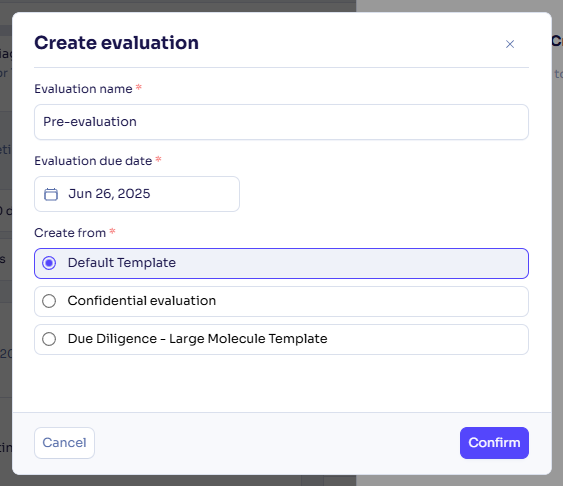This screenshot has width=563, height=486.
Task: Confirm the new evaluation
Action: (494, 443)
